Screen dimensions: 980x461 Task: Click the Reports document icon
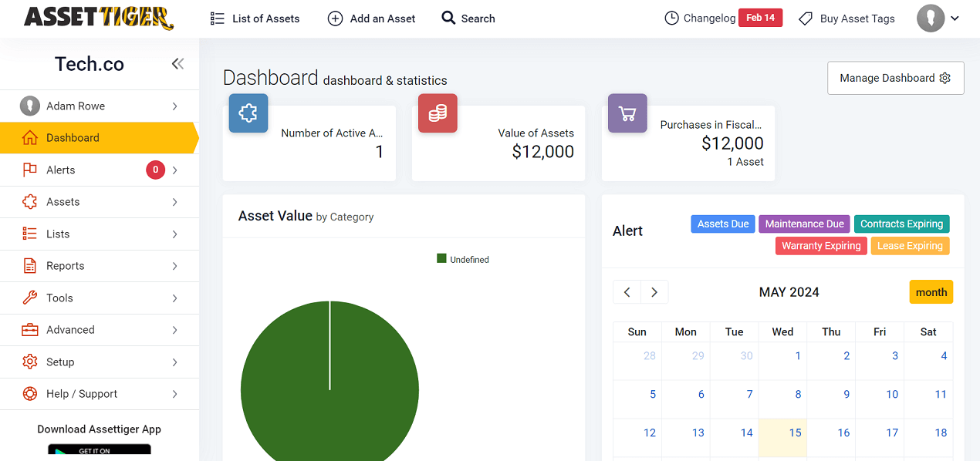pyautogui.click(x=30, y=266)
